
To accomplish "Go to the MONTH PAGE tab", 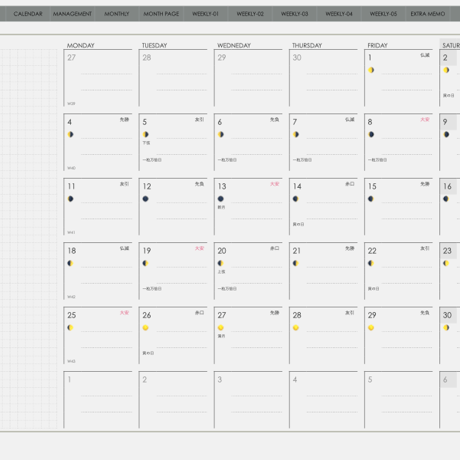I will (x=161, y=14).
